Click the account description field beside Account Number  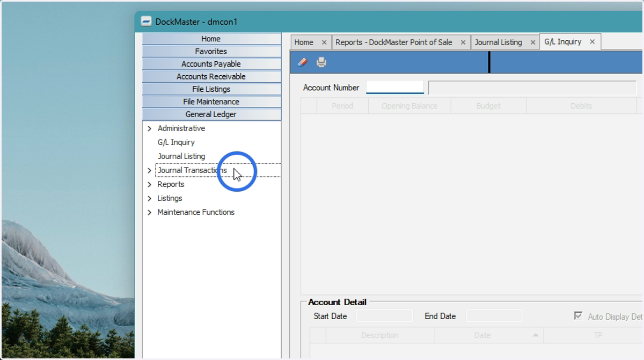(532, 88)
